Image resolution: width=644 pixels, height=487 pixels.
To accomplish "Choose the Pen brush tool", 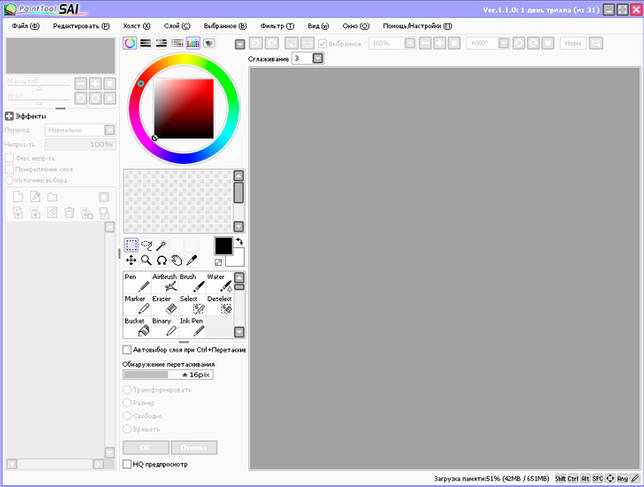I will [x=137, y=283].
